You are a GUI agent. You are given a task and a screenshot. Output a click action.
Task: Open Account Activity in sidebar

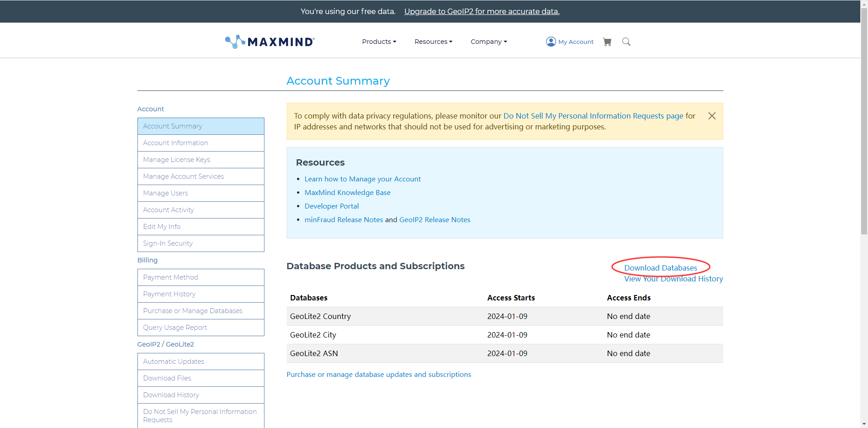pyautogui.click(x=201, y=210)
